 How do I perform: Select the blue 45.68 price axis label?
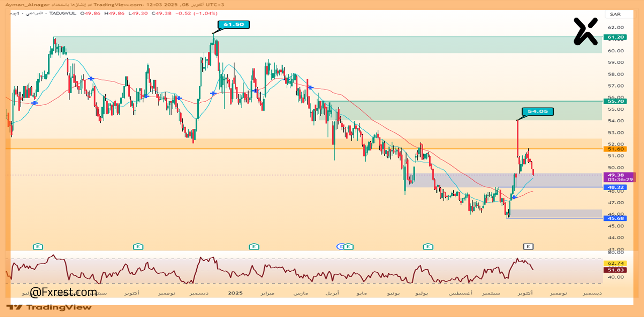coord(616,218)
